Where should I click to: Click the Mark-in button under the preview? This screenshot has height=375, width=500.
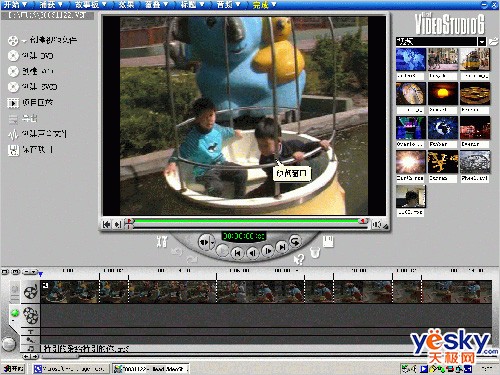[106, 224]
